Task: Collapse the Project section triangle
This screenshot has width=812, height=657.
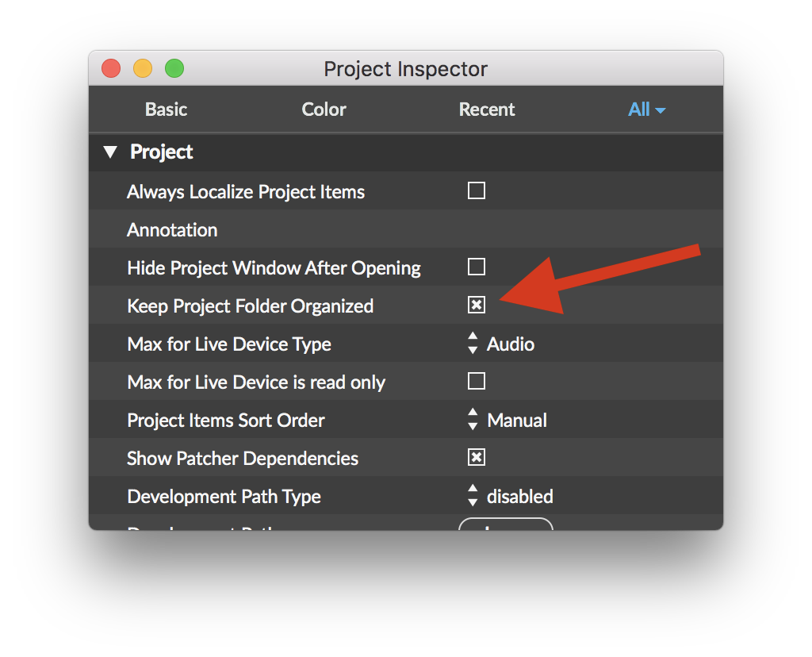Action: point(109,152)
